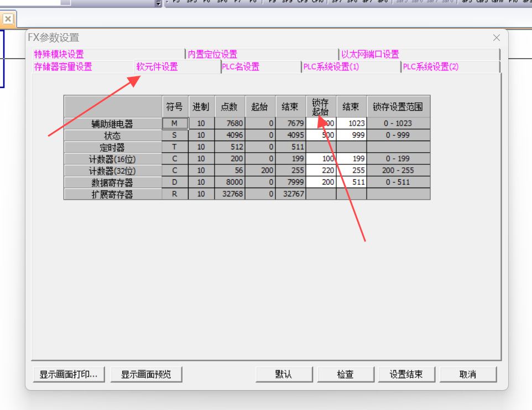532x410 pixels.
Task: Edit 16-bit counter latch start 100
Action: 321,159
